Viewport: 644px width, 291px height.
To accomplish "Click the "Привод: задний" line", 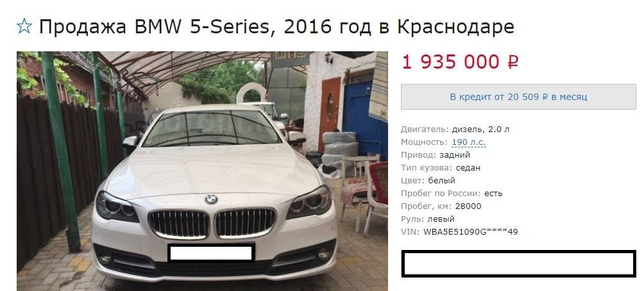I will point(436,155).
